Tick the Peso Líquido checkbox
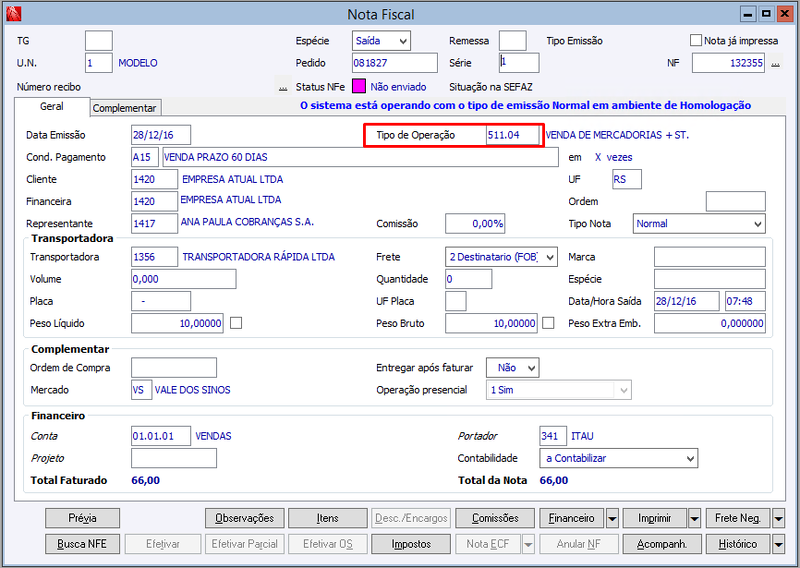Image resolution: width=800 pixels, height=568 pixels. point(236,323)
